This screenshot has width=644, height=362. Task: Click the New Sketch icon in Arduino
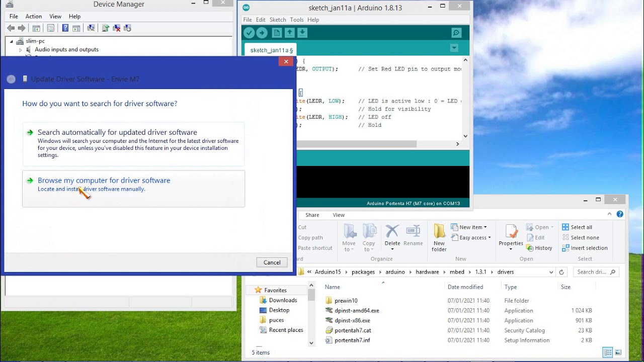point(276,32)
